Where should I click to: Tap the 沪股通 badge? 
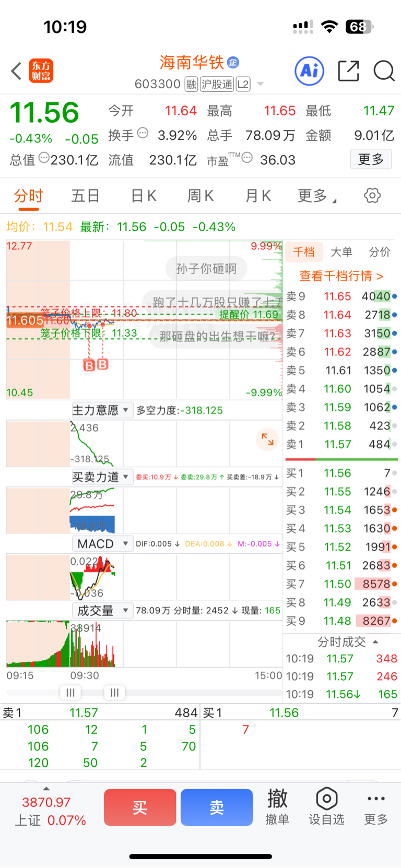click(x=217, y=84)
